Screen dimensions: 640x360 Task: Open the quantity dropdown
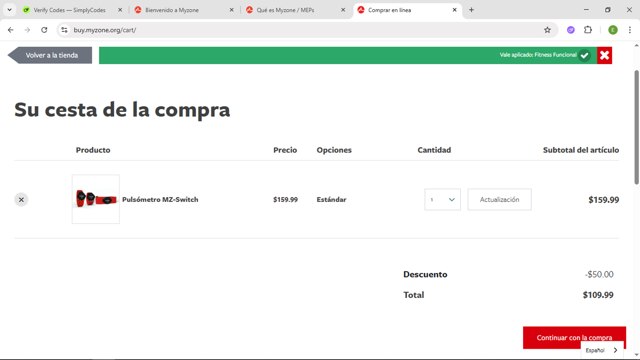coord(442,200)
